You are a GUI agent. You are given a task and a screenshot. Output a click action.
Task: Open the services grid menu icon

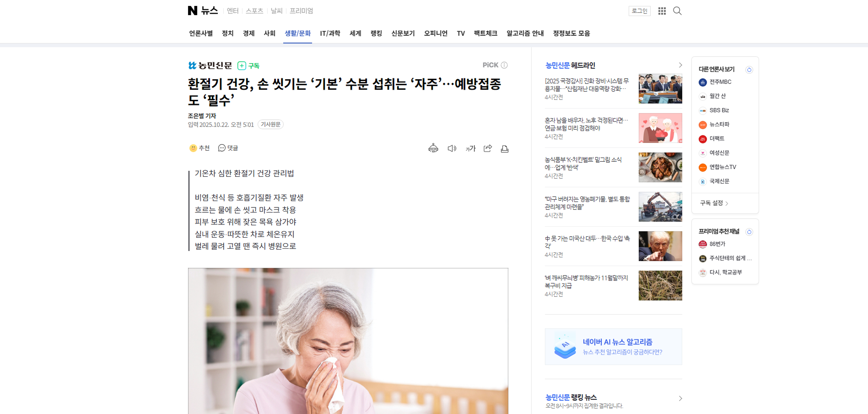[x=662, y=11]
